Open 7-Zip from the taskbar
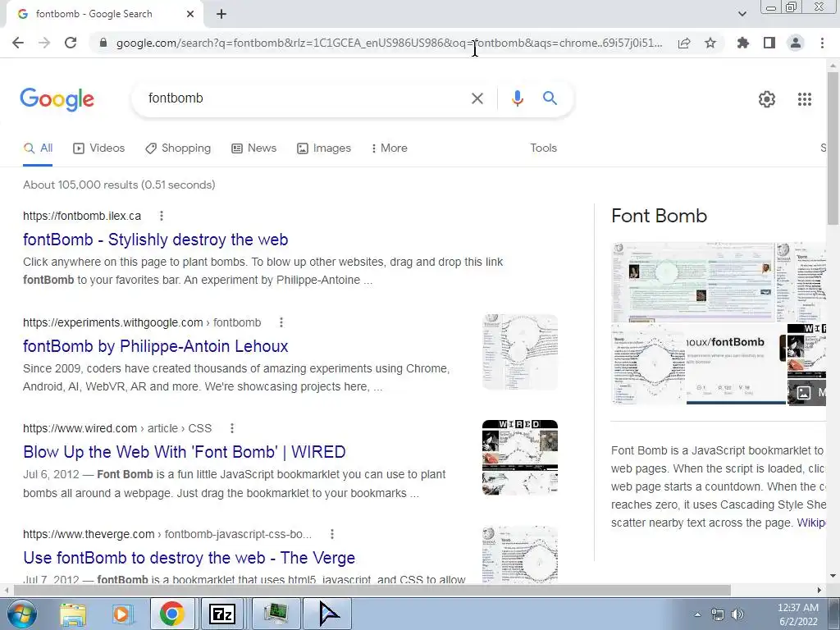840x630 pixels. pyautogui.click(x=222, y=614)
